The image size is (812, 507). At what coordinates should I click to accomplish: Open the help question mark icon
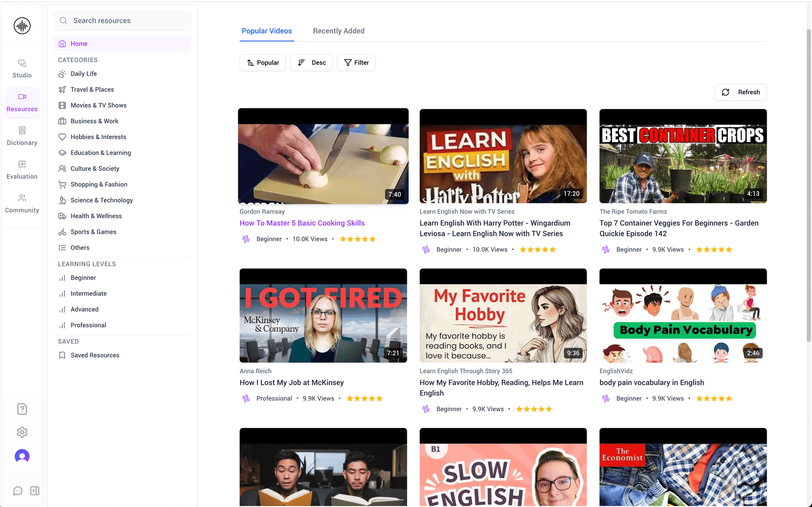(22, 409)
